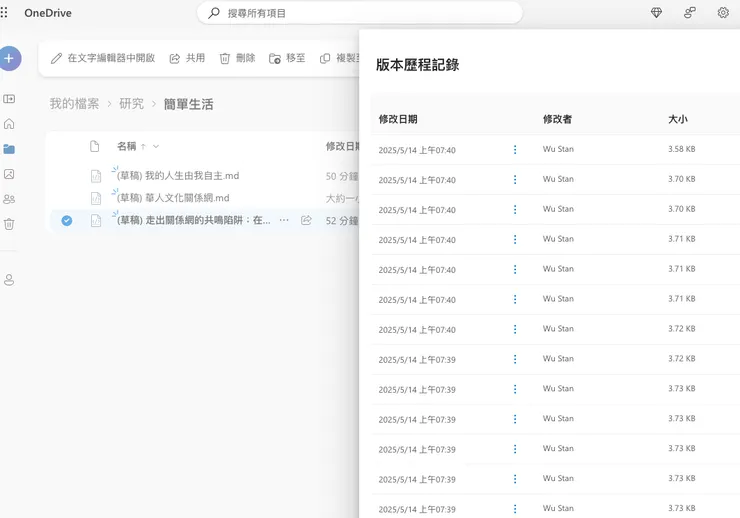This screenshot has width=740, height=518.
Task: Click 52 分鐘 modified time in file list
Action: pyautogui.click(x=342, y=220)
